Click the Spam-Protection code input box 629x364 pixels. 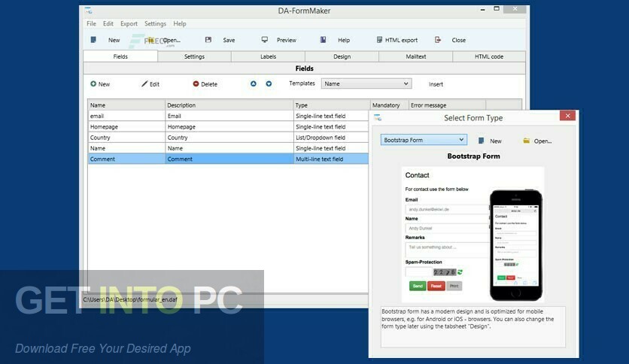418,272
